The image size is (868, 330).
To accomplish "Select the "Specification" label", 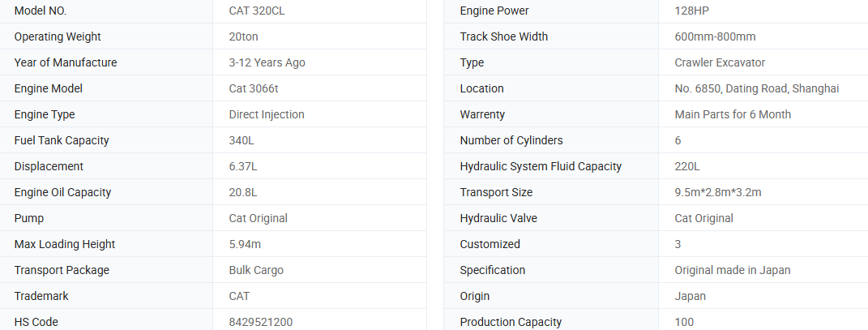I will click(x=493, y=271).
